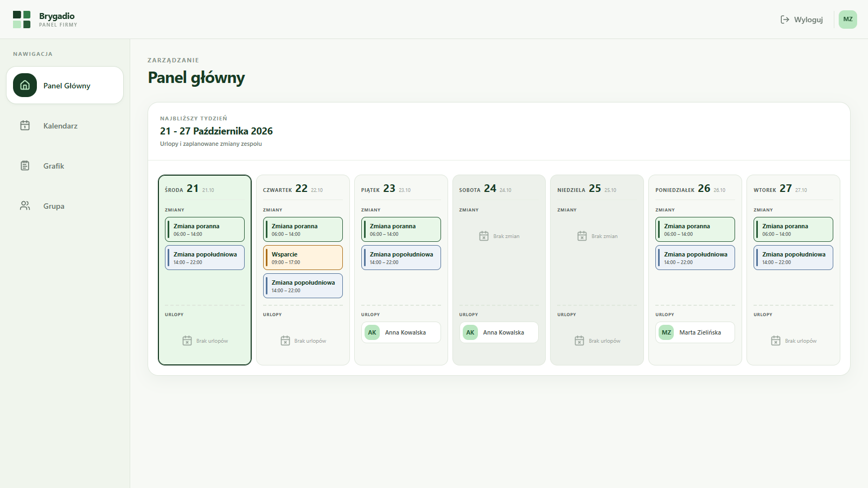Select Kalendarz in navigation

(65, 126)
